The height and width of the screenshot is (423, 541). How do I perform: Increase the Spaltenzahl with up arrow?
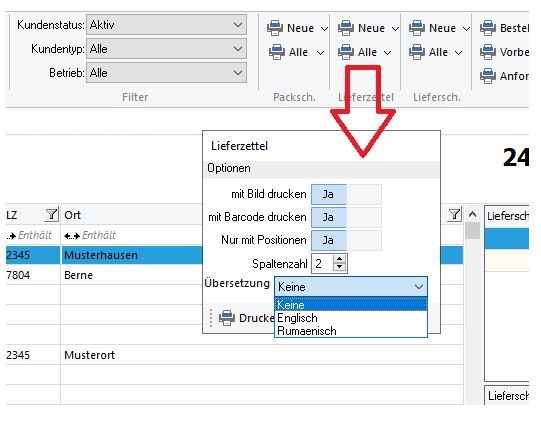pos(340,259)
